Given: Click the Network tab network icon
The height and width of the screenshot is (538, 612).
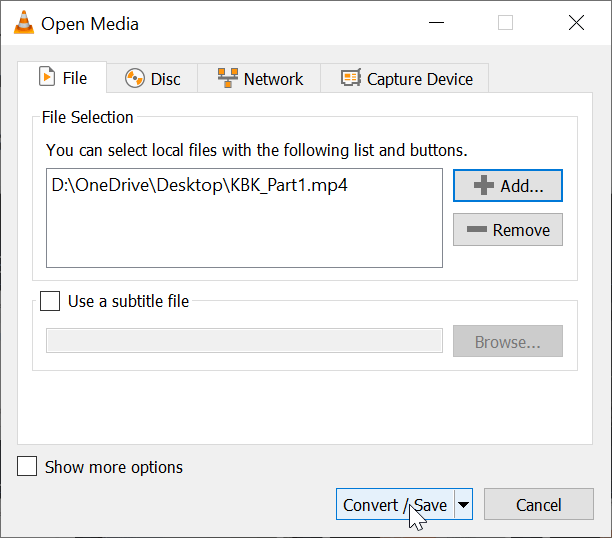Looking at the screenshot, I should click(228, 78).
